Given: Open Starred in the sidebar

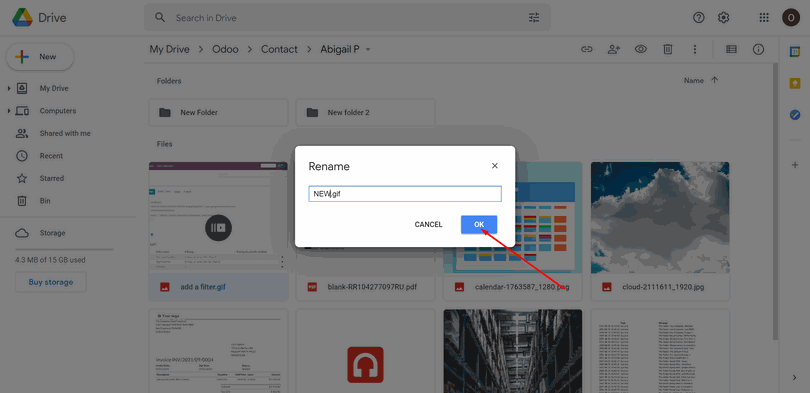Looking at the screenshot, I should (x=52, y=178).
